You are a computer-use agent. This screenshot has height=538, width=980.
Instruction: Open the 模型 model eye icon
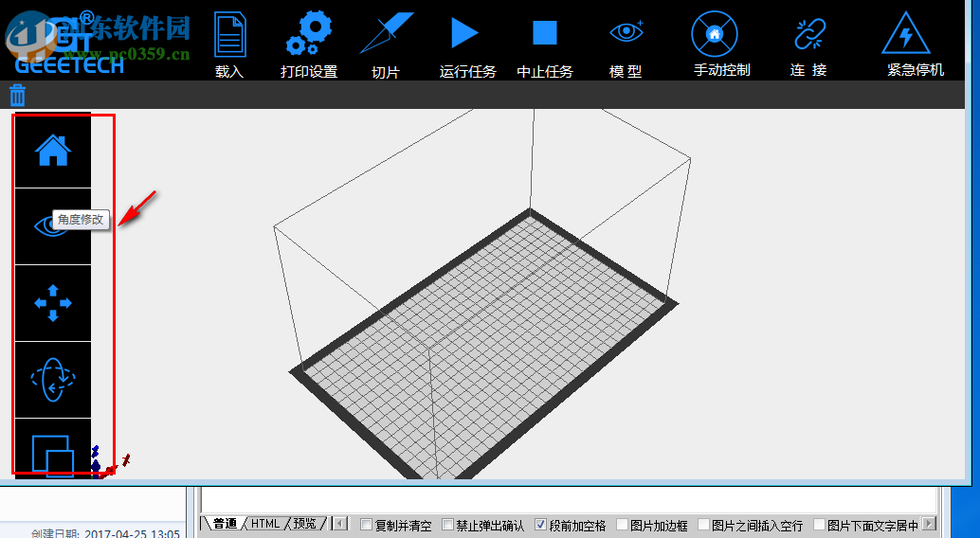click(x=626, y=32)
